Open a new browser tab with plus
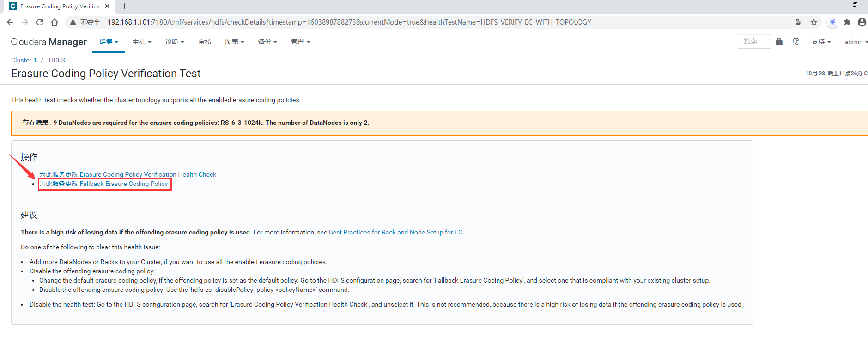This screenshot has width=868, height=339. [x=125, y=6]
